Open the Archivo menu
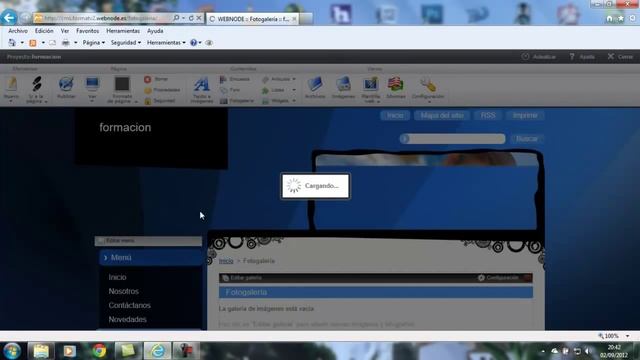Viewport: 640px width, 360px height. (18, 31)
